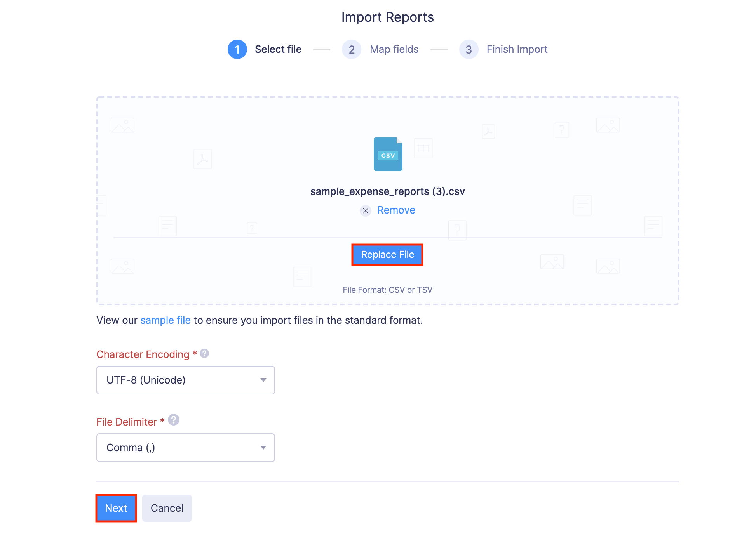Open the Character Encoding help icon
The image size is (756, 535).
pos(204,353)
